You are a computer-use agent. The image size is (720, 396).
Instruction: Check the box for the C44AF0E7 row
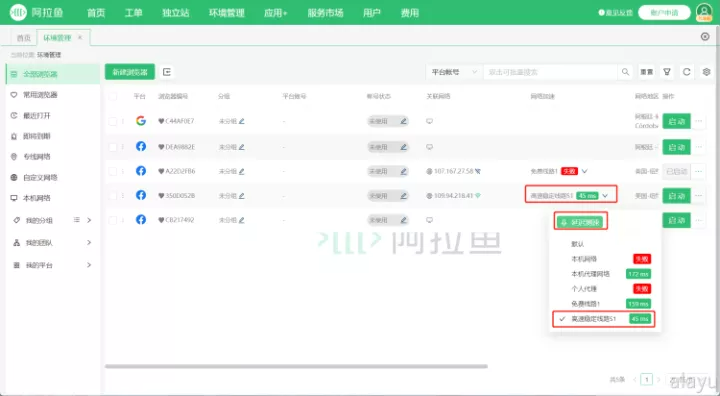pyautogui.click(x=112, y=121)
